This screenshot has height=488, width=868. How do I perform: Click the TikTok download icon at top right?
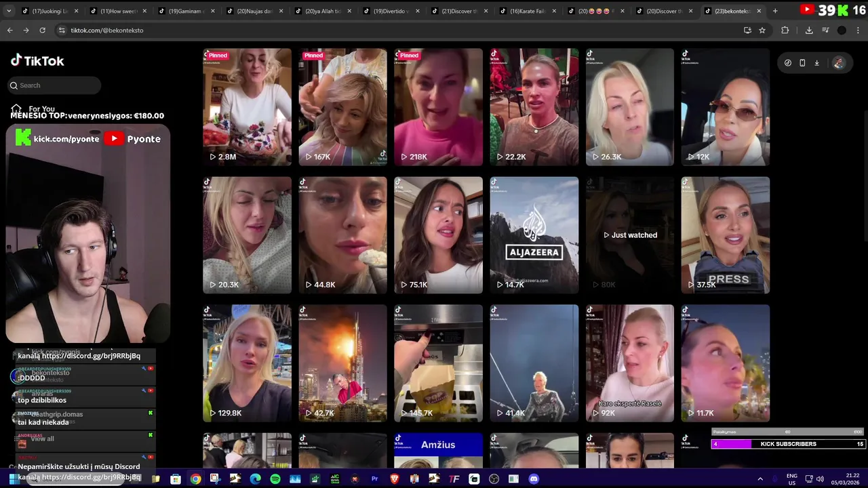817,63
